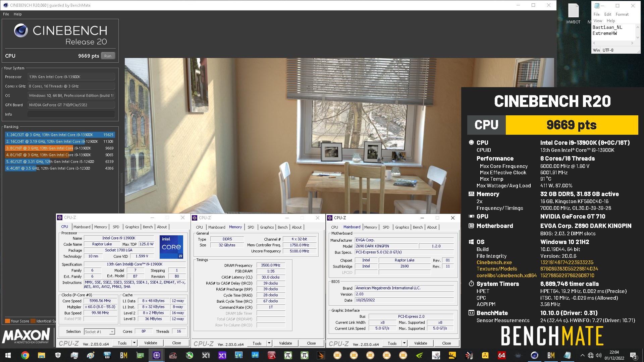Select CPU tab in Mainboard CPU-Z window

334,227
